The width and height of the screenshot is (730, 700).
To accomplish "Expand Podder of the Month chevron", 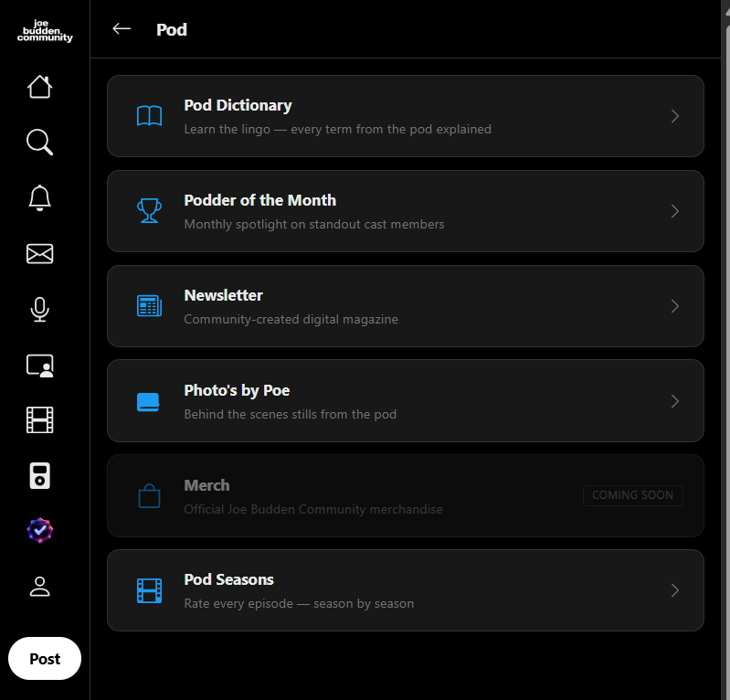I will (674, 211).
